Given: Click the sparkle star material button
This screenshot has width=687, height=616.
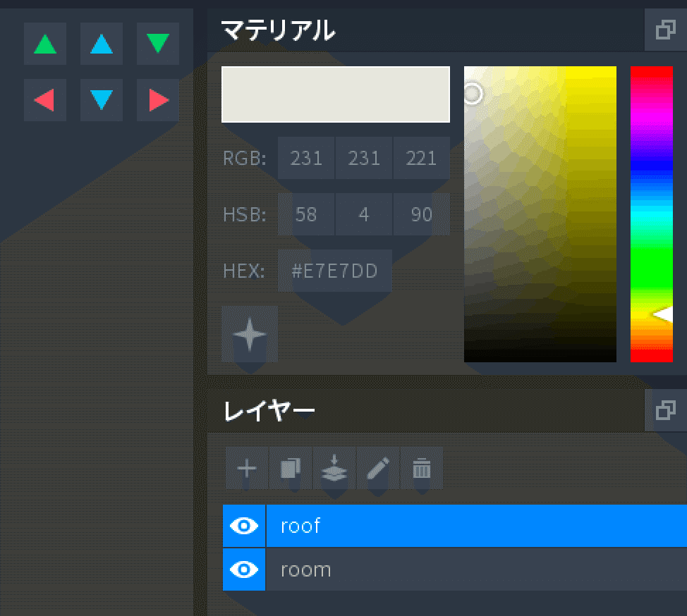Looking at the screenshot, I should pyautogui.click(x=250, y=334).
